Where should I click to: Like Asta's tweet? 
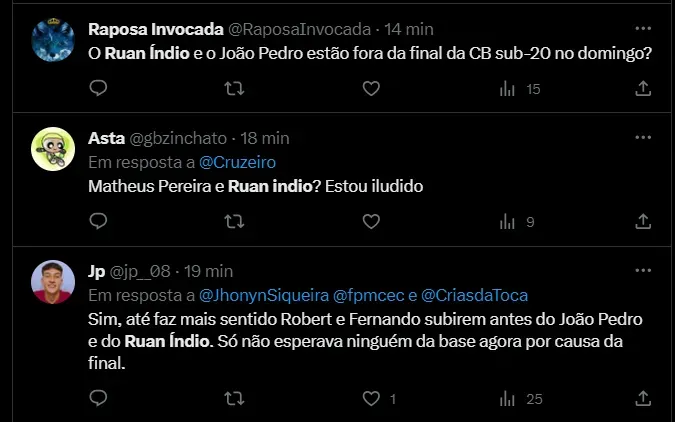point(371,222)
